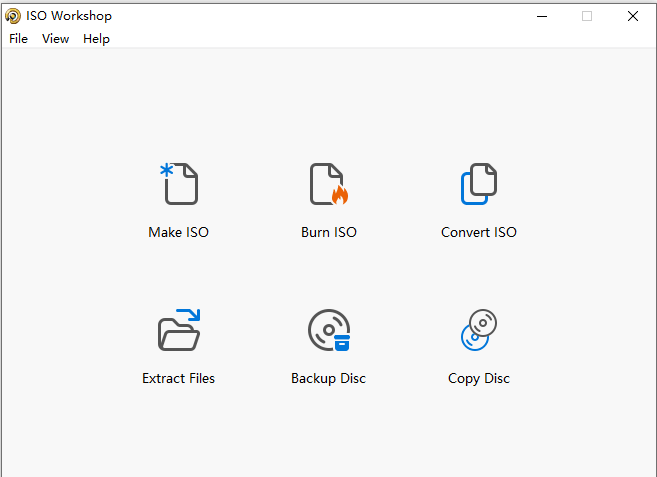Click the disabled maximize window button
The width and height of the screenshot is (657, 477).
(587, 16)
